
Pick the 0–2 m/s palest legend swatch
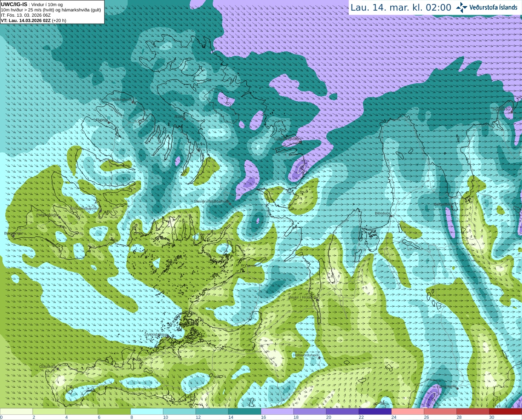16,411
